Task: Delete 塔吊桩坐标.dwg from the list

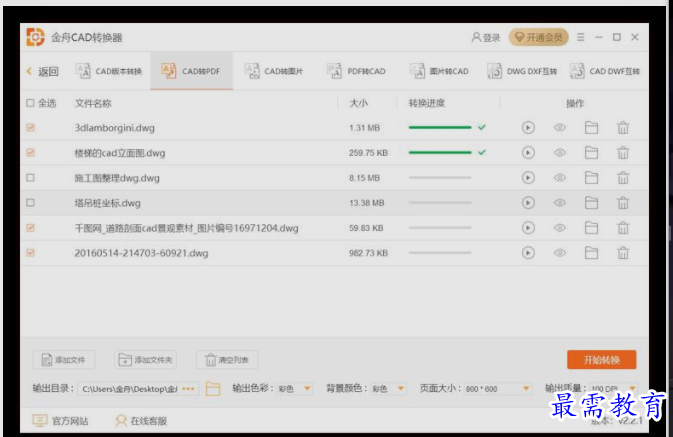Action: 623,203
